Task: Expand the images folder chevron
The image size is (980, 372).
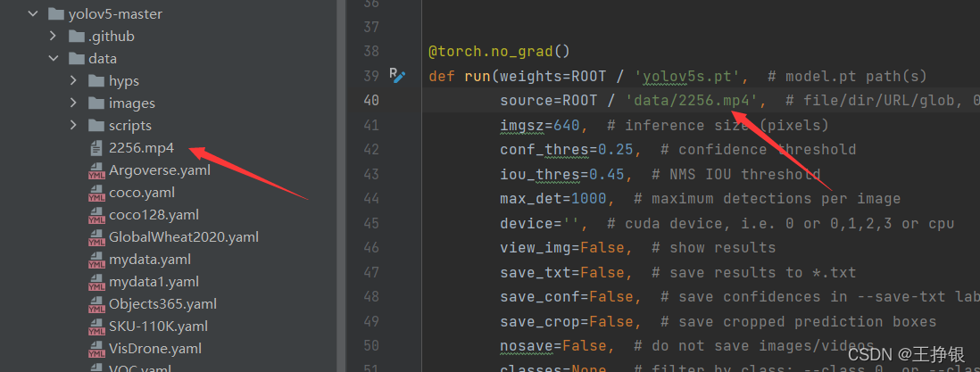Action: tap(74, 103)
